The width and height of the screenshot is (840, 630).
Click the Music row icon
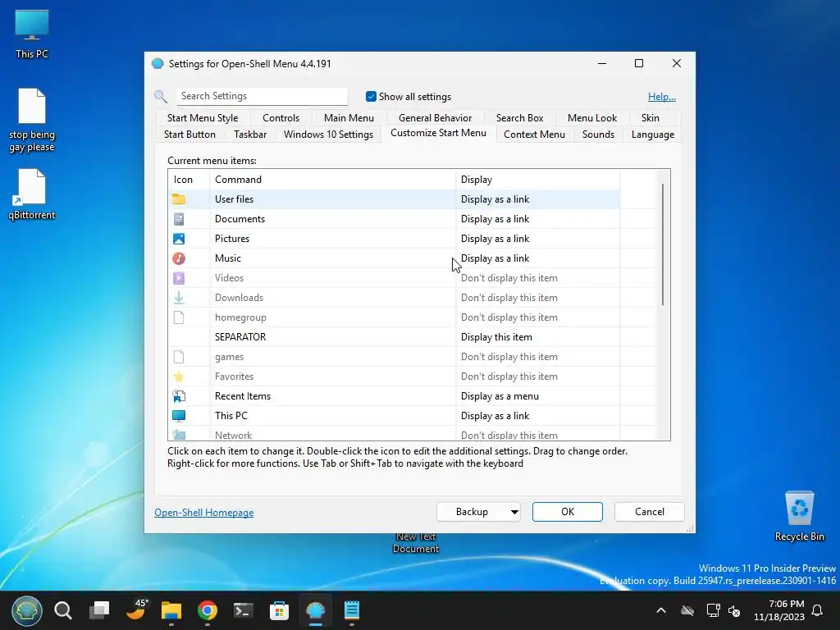point(179,258)
